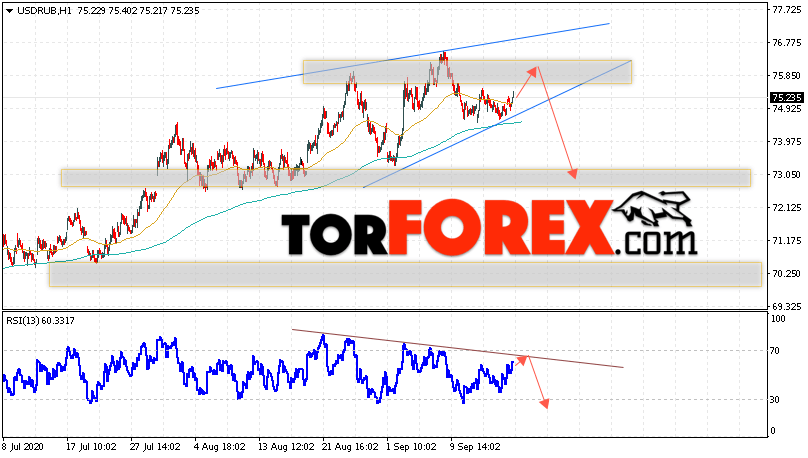Select the upper blue channel trendline
Screen dimensions: 808x458
pos(412,56)
